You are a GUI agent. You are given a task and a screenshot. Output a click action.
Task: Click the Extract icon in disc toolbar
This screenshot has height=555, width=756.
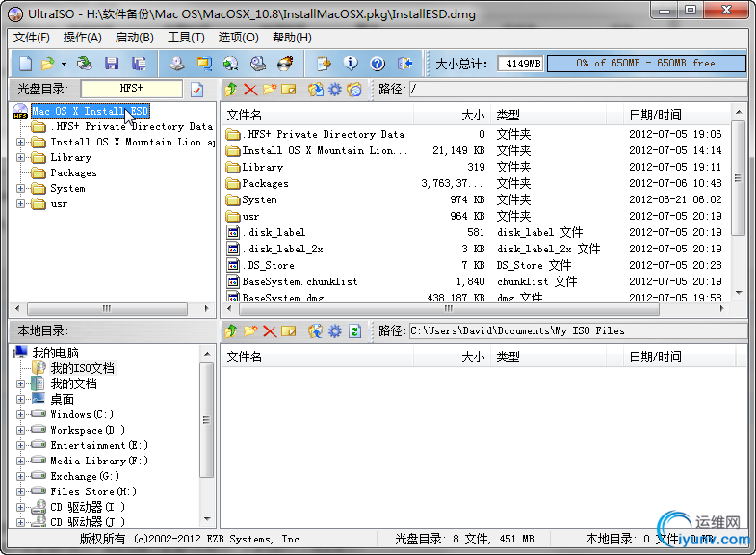tap(316, 90)
